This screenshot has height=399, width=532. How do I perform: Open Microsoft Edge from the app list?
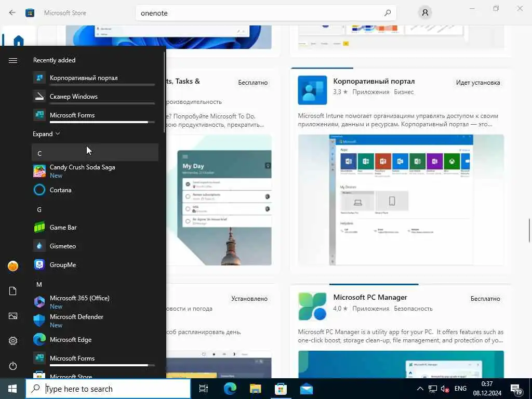click(x=95, y=339)
